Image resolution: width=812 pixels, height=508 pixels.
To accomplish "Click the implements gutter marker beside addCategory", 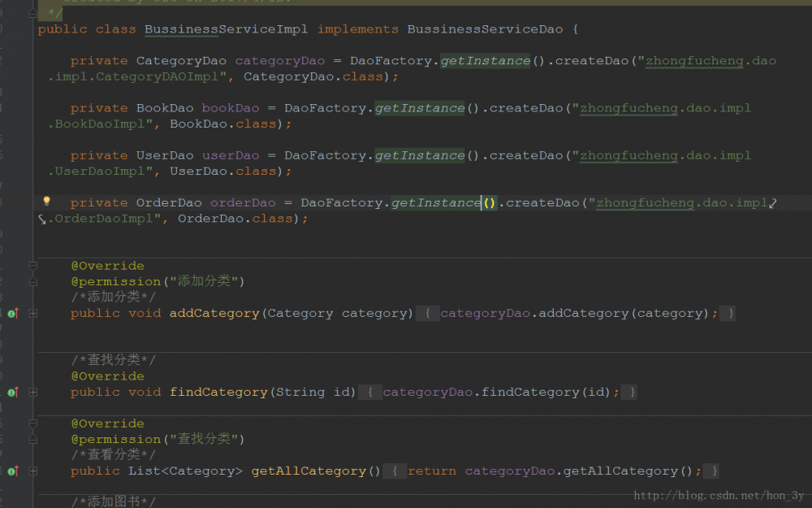I will point(13,313).
